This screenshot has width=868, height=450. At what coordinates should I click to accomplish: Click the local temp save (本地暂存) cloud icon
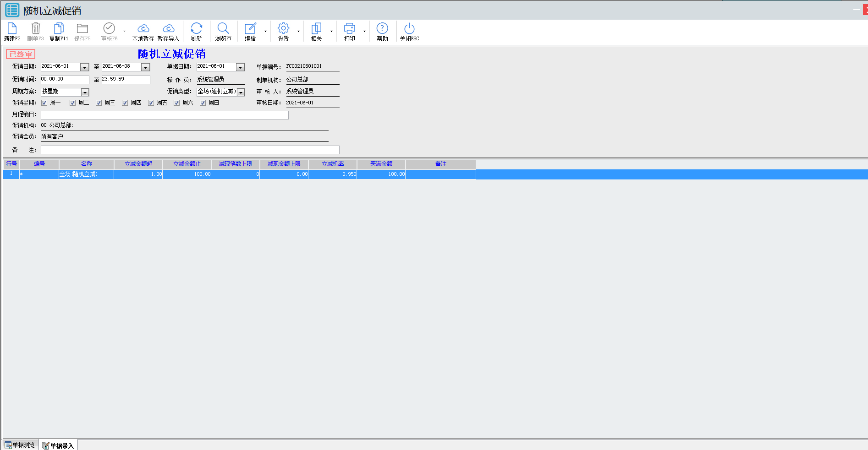(143, 28)
